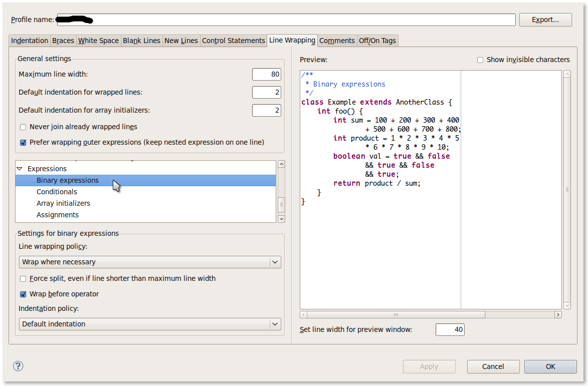Click '* Binary expressions' comment in preview
The width and height of the screenshot is (588, 386).
pyautogui.click(x=345, y=84)
